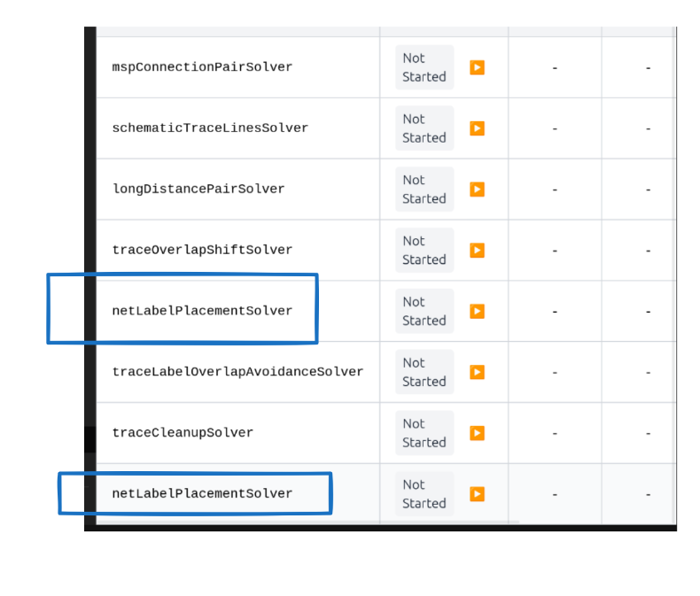
Task: Click Not Started badge for mspConnectionPairSolver
Action: click(x=424, y=67)
